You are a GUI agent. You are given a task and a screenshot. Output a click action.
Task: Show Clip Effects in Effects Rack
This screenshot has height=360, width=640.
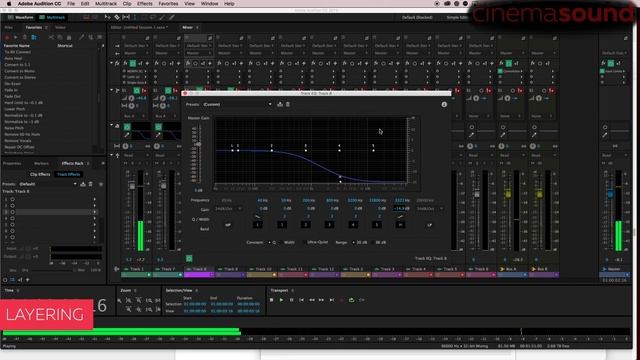click(40, 174)
